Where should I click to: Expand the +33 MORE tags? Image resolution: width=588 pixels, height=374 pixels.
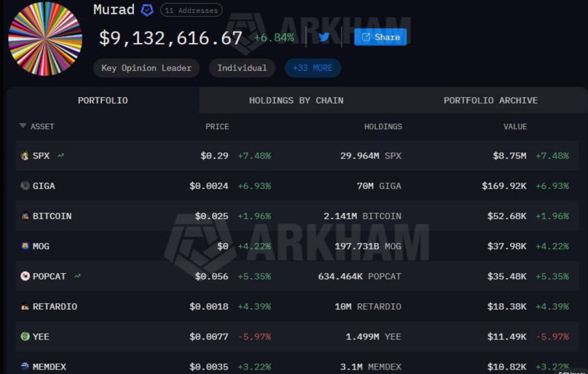tap(312, 68)
